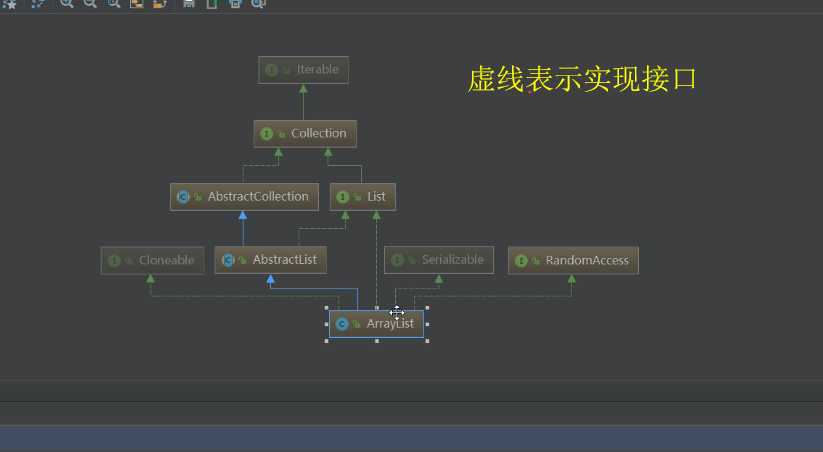Screen dimensions: 823x452
Task: Click the bottom-left selection handle of ArrayList
Action: 326,341
